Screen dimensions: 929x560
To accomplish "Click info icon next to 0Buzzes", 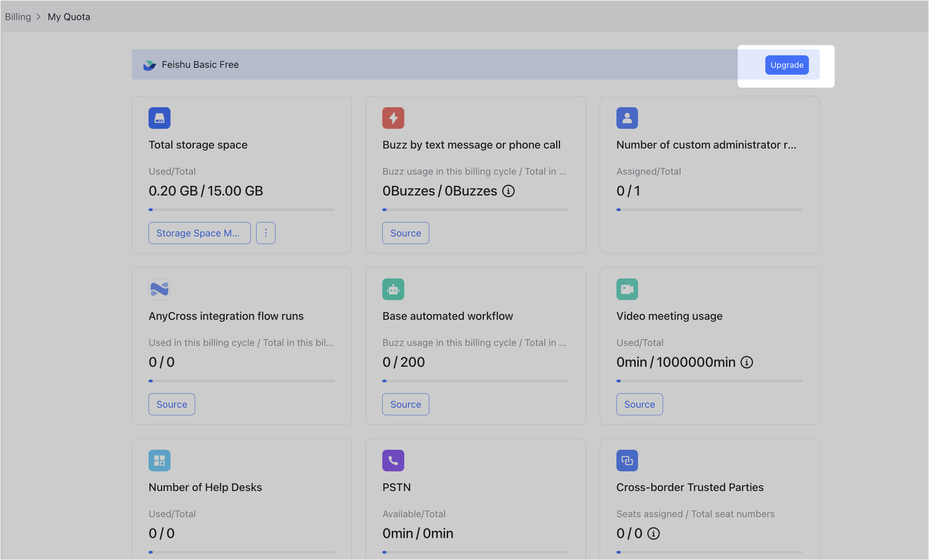I will 508,191.
